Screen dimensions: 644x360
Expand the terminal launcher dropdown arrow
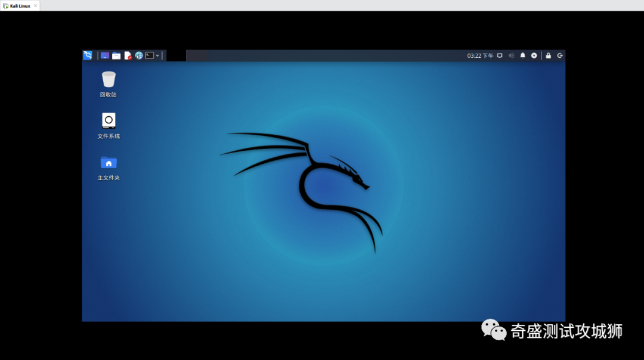click(x=157, y=55)
